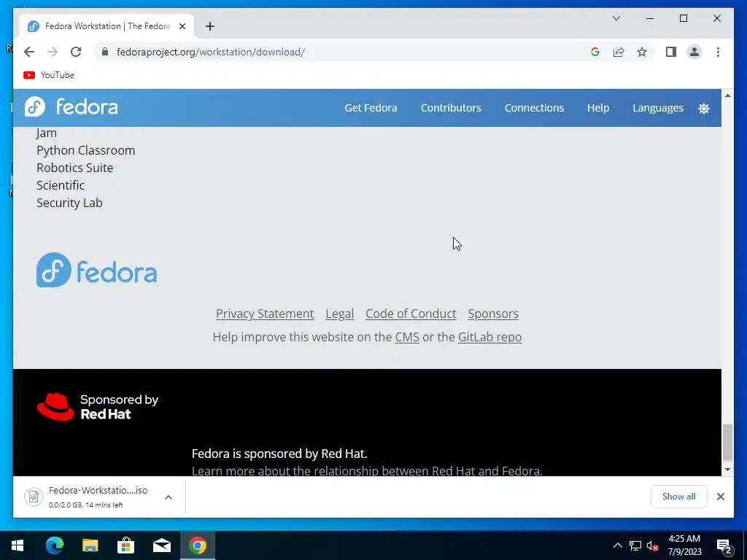The image size is (747, 560).
Task: Open Code of Conduct link
Action: [411, 314]
